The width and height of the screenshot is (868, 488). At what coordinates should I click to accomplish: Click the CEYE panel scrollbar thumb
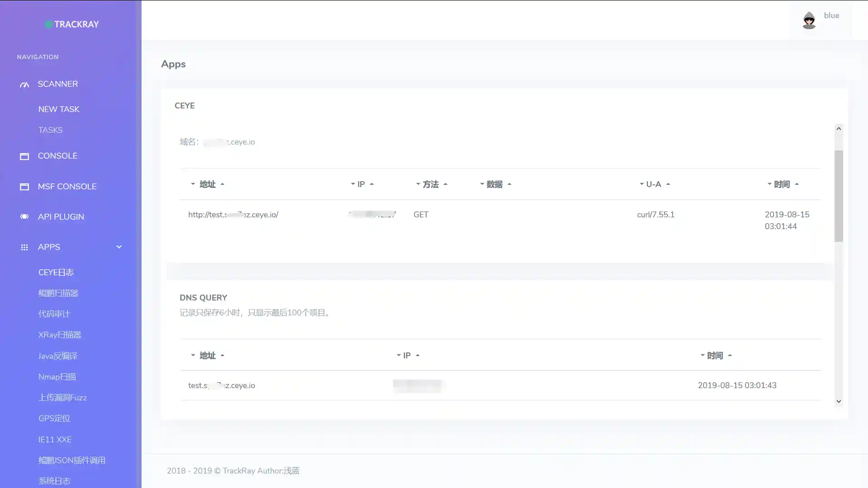click(839, 195)
